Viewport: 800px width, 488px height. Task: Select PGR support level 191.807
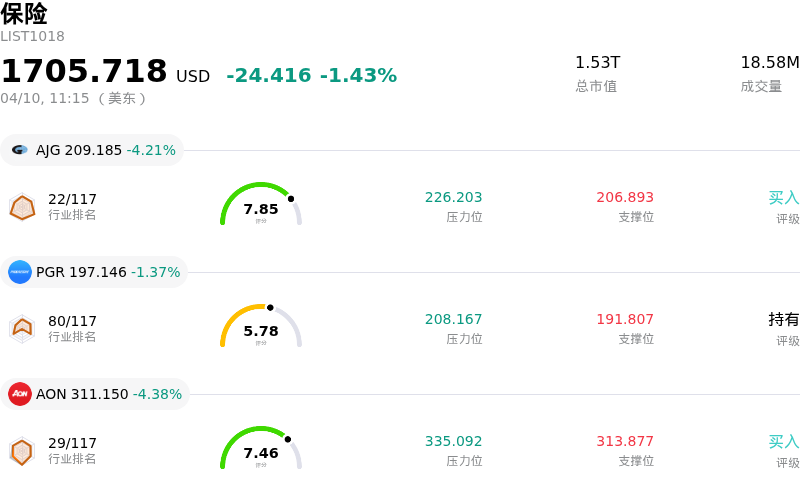click(625, 320)
